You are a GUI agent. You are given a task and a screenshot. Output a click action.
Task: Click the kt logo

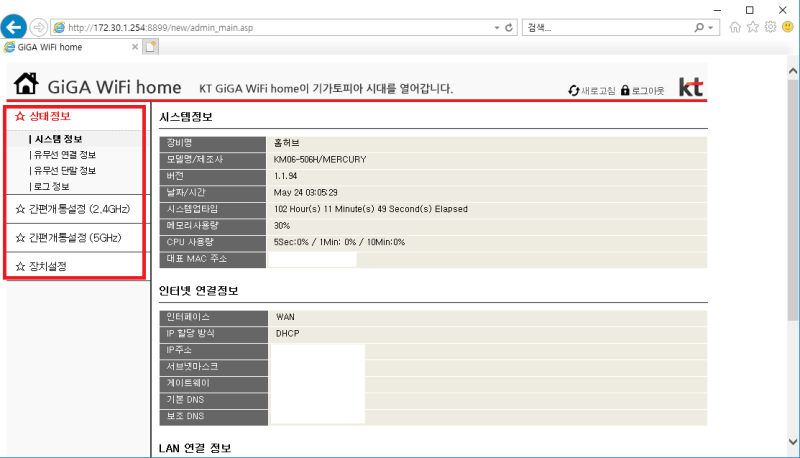click(691, 87)
